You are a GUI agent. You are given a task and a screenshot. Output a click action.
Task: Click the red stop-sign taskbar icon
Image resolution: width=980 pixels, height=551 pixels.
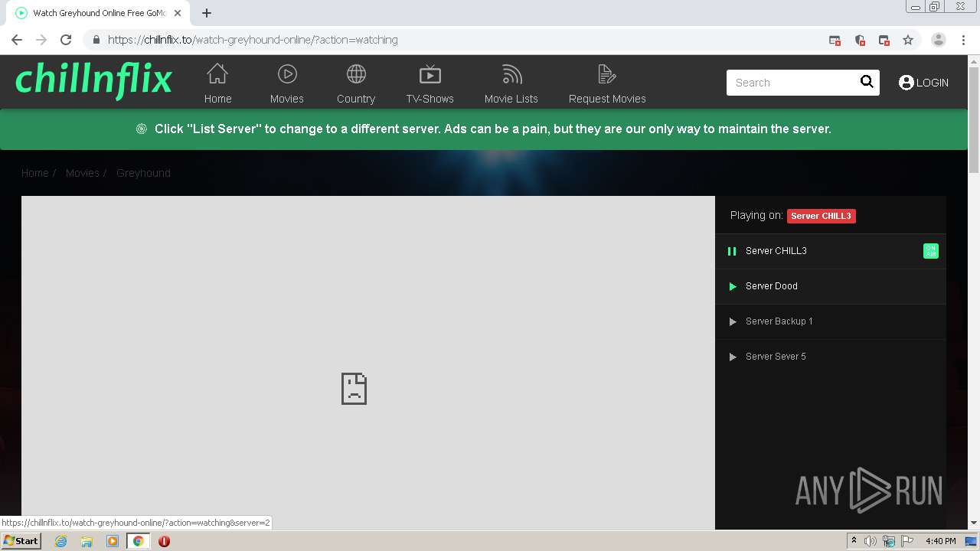pos(164,541)
